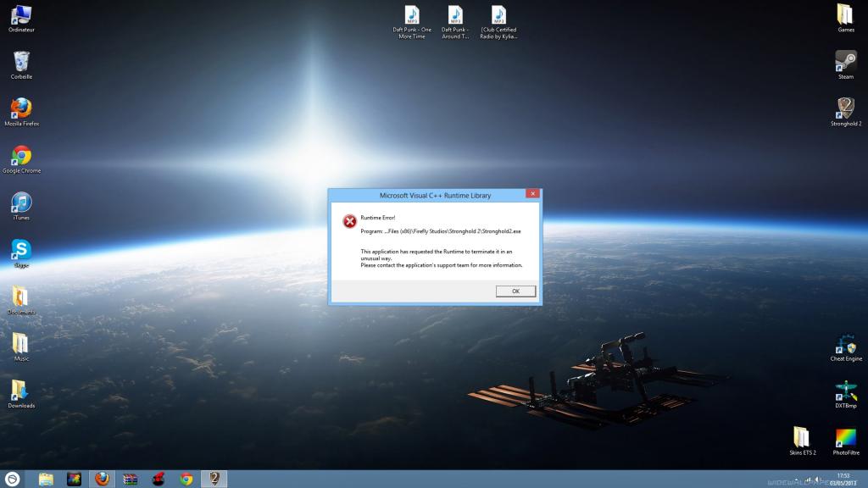The image size is (868, 488).
Task: Select the Google Chrome desktop shortcut
Action: coord(21,159)
